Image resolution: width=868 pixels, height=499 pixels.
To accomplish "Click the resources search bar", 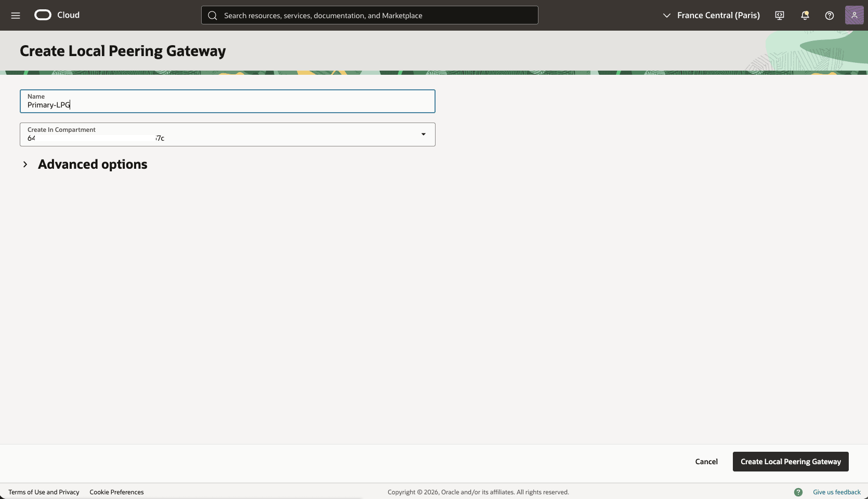I will (369, 15).
